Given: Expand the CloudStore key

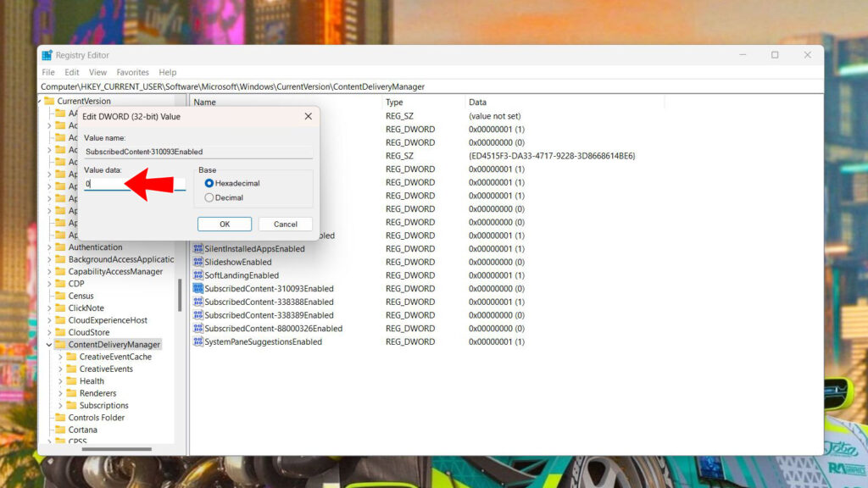Looking at the screenshot, I should (x=49, y=332).
